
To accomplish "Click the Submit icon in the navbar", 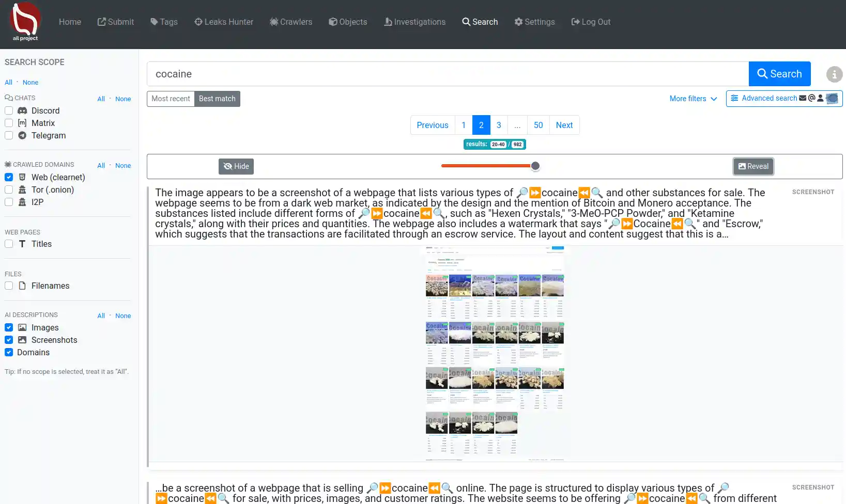I will click(102, 22).
